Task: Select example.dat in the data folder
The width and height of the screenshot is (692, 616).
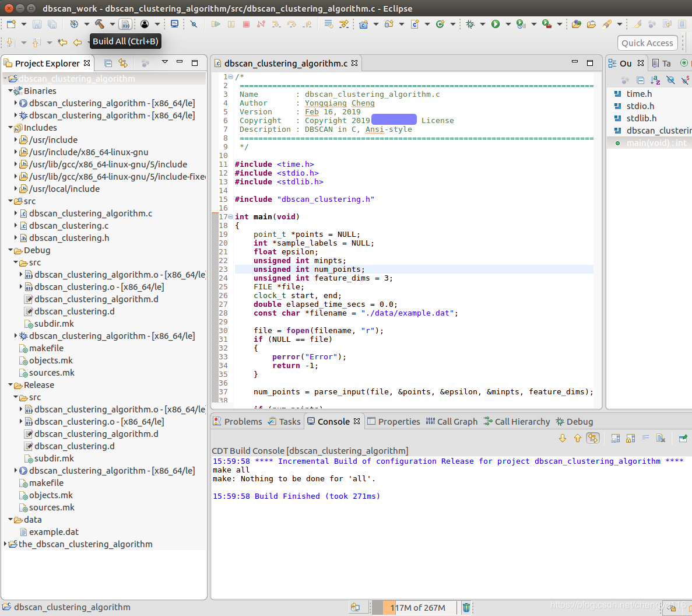Action: point(54,532)
